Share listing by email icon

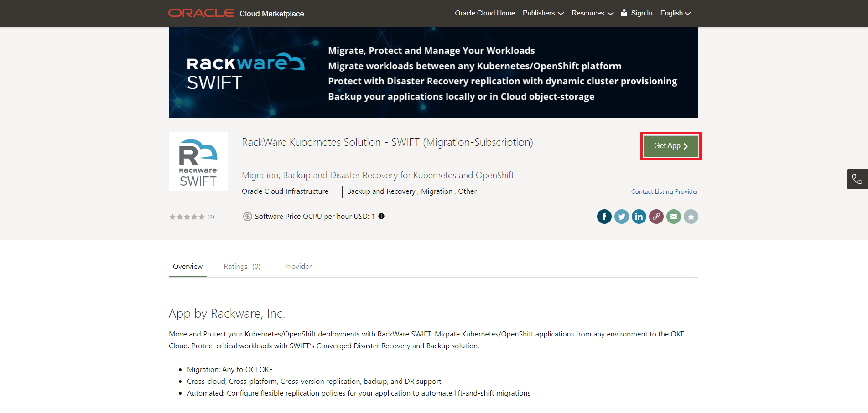tap(674, 217)
